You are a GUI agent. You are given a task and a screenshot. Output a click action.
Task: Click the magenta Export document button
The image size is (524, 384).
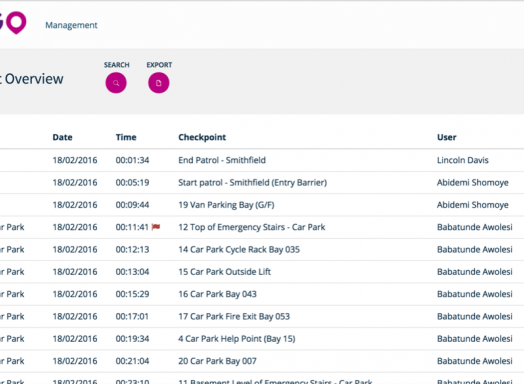(159, 83)
